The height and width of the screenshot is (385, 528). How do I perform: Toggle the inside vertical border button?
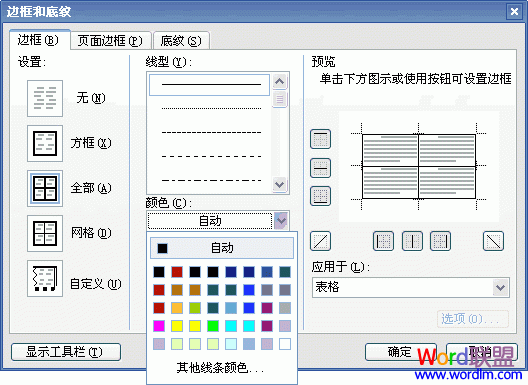click(x=412, y=241)
